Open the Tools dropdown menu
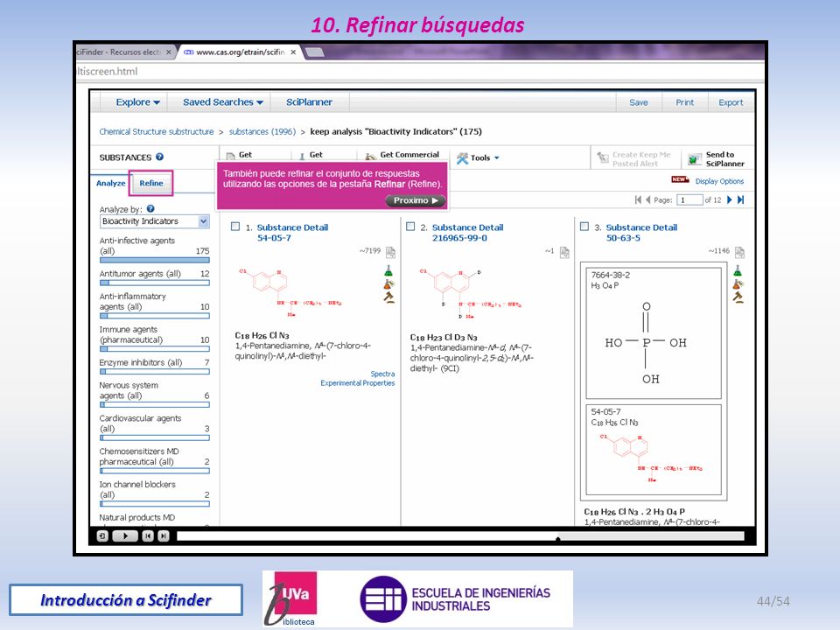This screenshot has height=630, width=840. tap(479, 157)
